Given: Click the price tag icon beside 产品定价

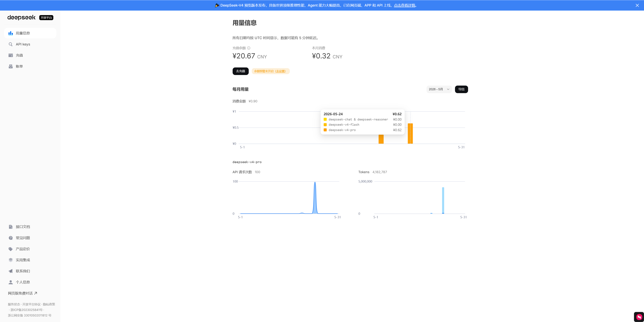Looking at the screenshot, I should tap(11, 249).
